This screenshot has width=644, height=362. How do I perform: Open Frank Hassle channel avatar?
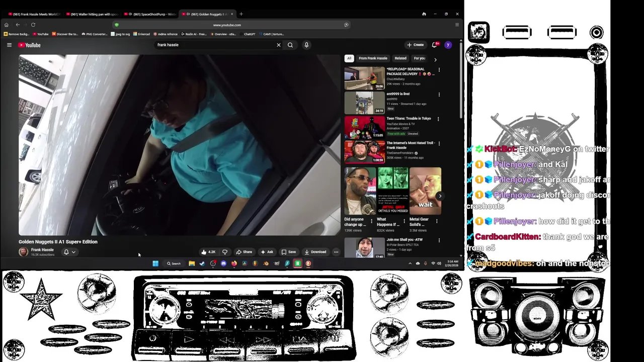[x=23, y=252]
